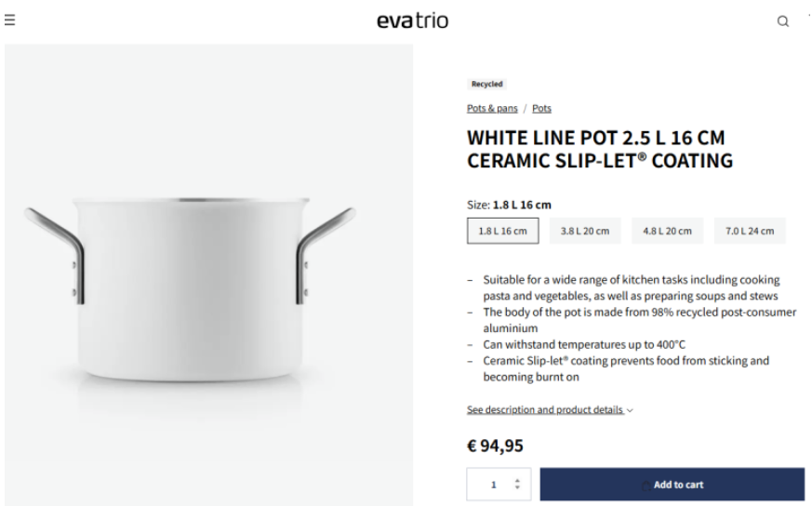The height and width of the screenshot is (506, 812).
Task: Select the 7.0 L 24 cm size
Action: (750, 231)
